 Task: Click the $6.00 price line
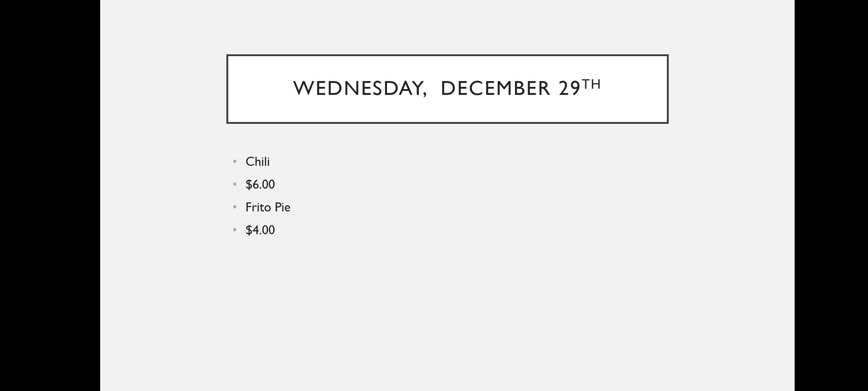tap(260, 184)
